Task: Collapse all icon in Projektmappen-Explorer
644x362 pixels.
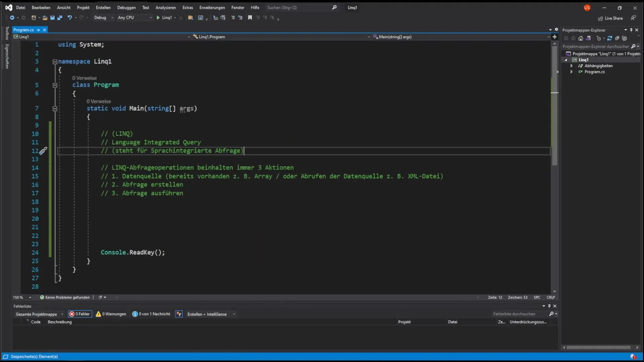Action: [x=617, y=38]
